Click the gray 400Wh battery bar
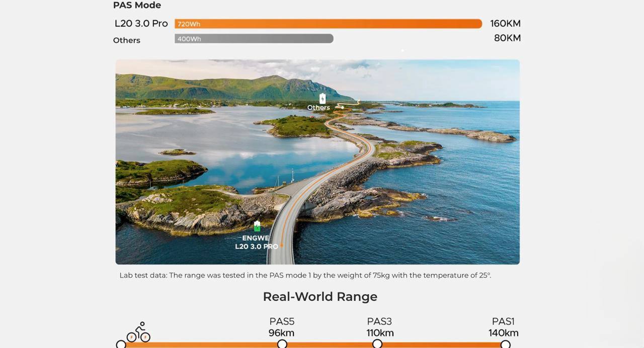The height and width of the screenshot is (348, 644). (x=254, y=39)
